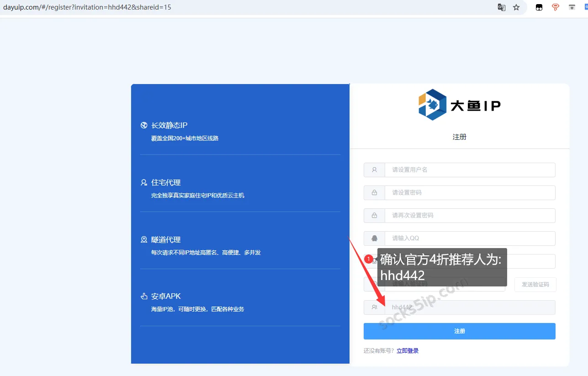Click the 住宅代理 heading
Image resolution: width=588 pixels, height=376 pixels.
[166, 182]
